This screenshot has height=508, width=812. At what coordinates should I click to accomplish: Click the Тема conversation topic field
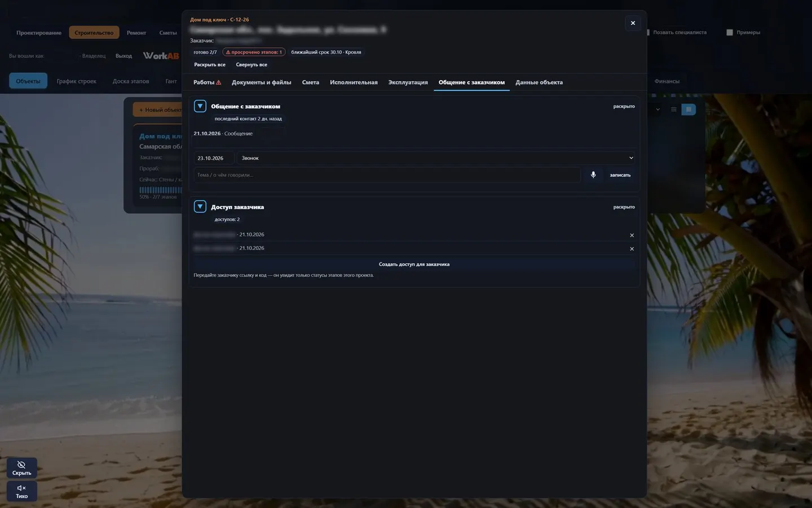pos(387,175)
